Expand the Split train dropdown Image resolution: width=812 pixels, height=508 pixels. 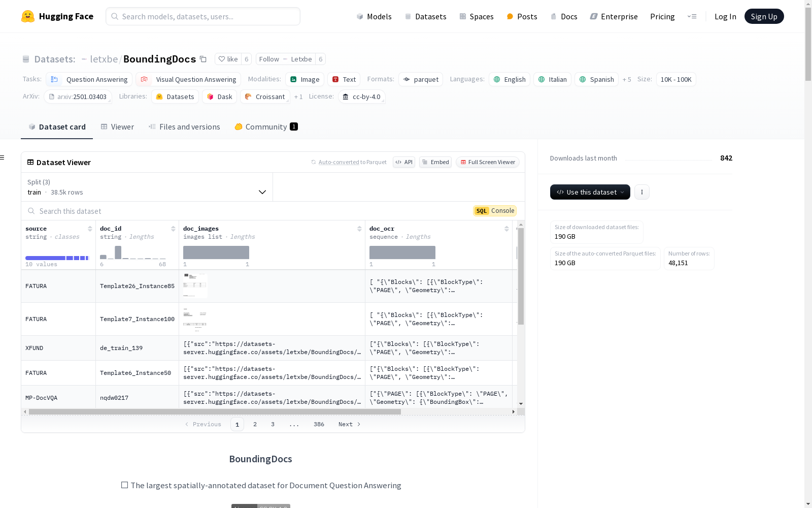coord(147,187)
